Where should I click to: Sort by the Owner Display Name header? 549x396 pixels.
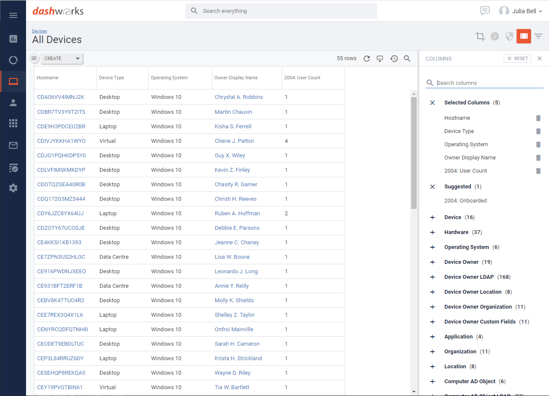[236, 78]
